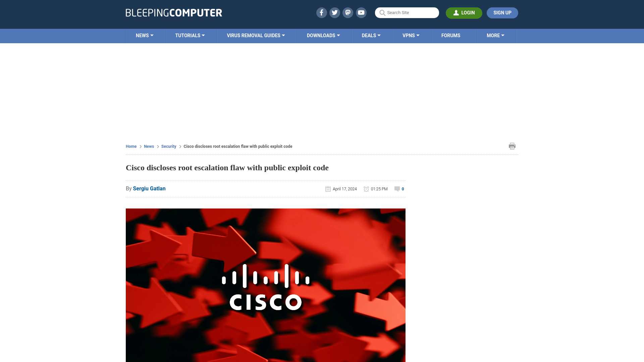Click the Security breadcrumb link

[168, 146]
